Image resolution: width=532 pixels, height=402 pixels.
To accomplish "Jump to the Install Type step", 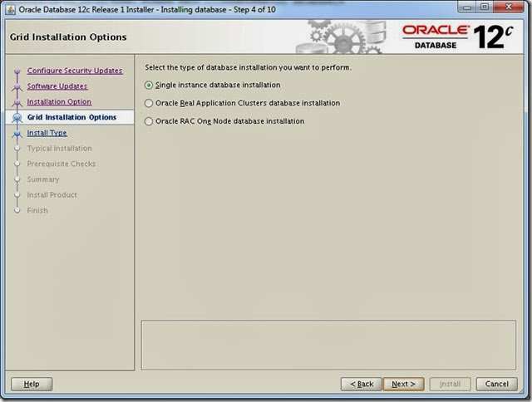I will tap(47, 133).
